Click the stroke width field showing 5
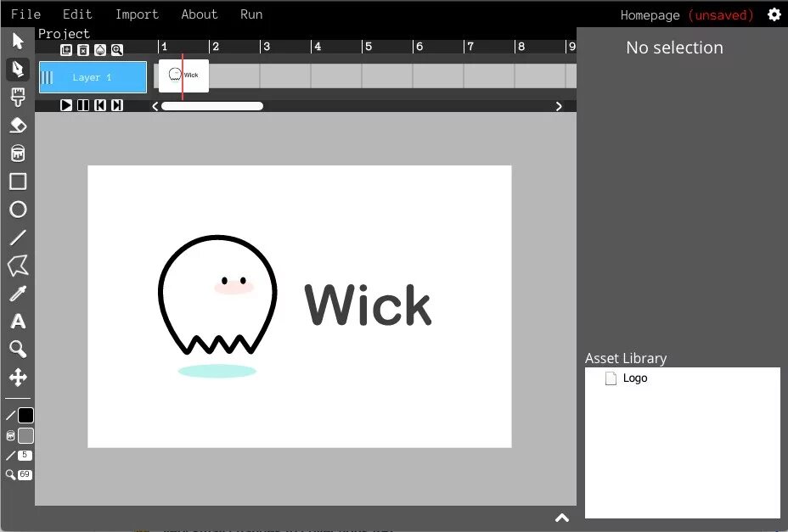This screenshot has height=532, width=788. [x=25, y=455]
